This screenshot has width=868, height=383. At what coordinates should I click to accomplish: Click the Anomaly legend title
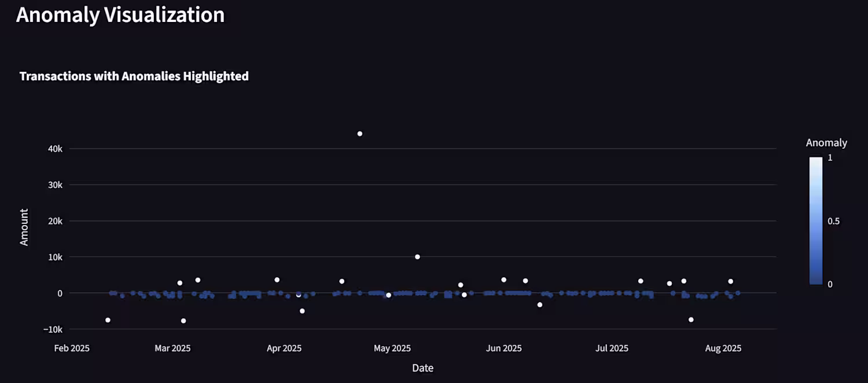pos(826,142)
